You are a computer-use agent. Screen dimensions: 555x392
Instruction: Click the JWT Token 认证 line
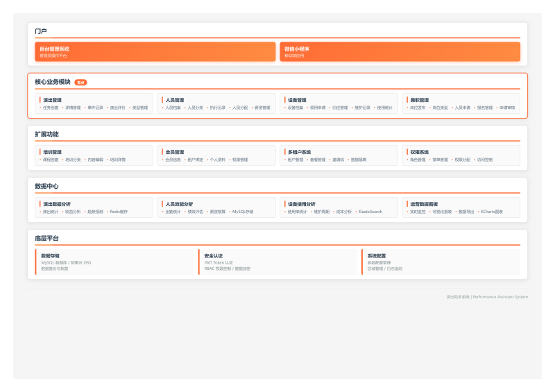click(219, 263)
